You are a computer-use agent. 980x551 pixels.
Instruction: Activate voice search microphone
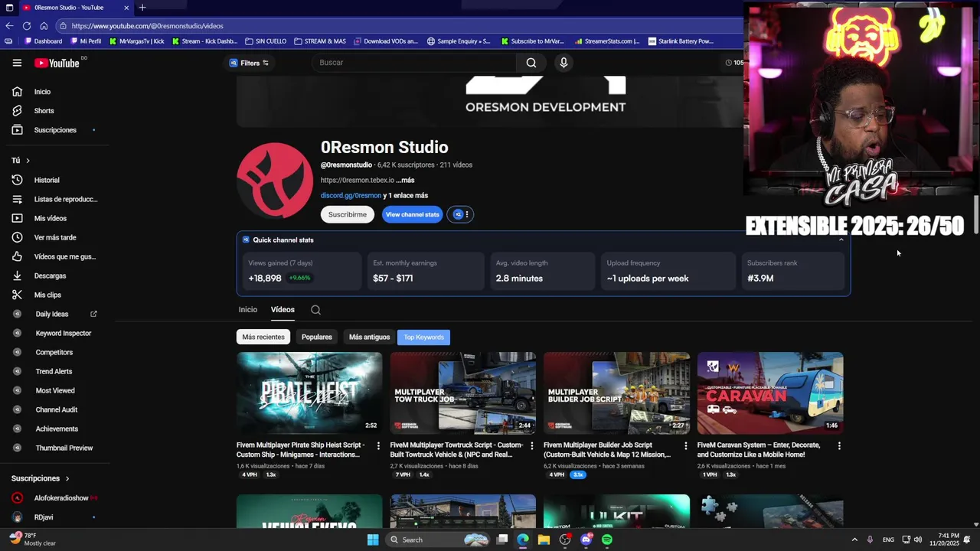(x=563, y=63)
